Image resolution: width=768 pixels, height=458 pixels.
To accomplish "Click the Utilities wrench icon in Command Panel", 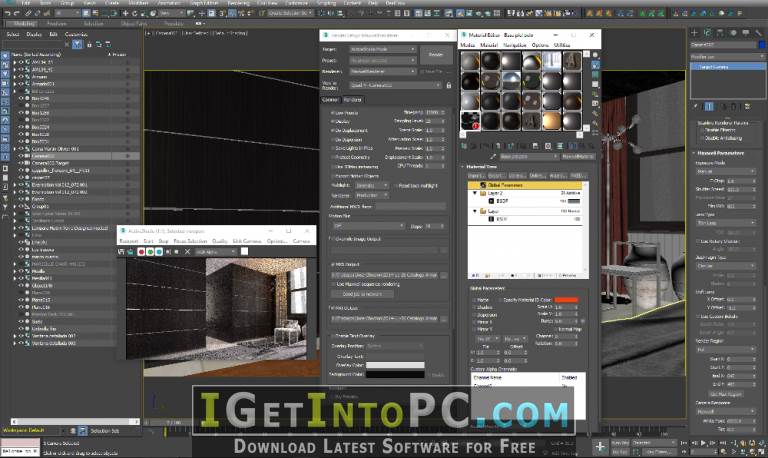I will click(758, 33).
